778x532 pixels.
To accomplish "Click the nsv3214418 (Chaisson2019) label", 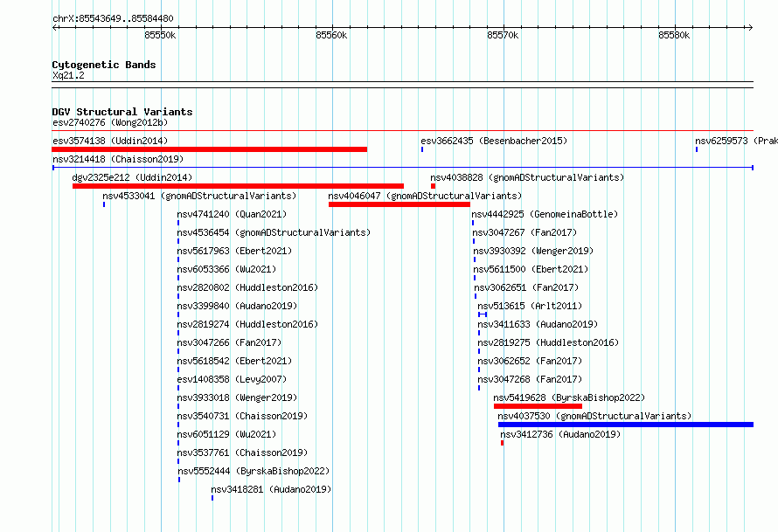I will [x=118, y=159].
